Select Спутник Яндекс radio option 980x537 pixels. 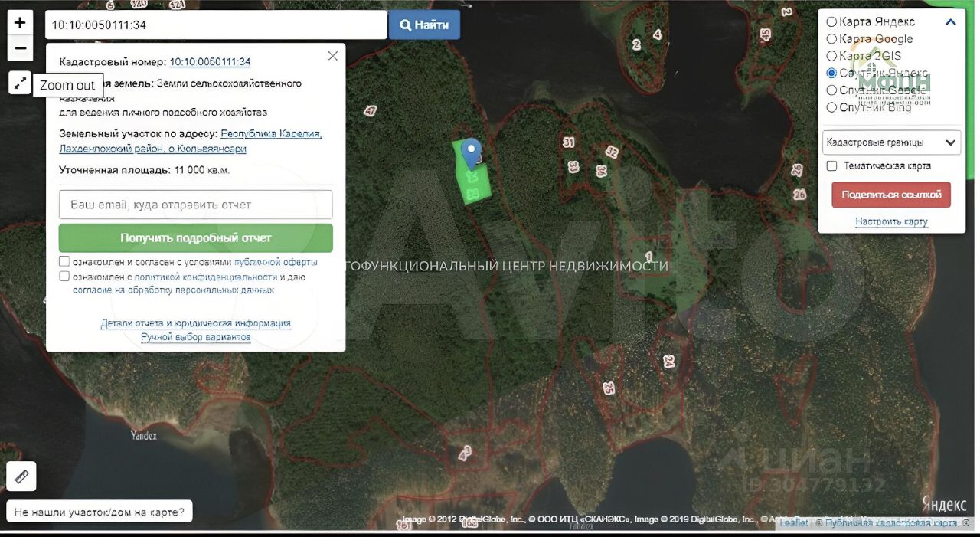click(831, 74)
